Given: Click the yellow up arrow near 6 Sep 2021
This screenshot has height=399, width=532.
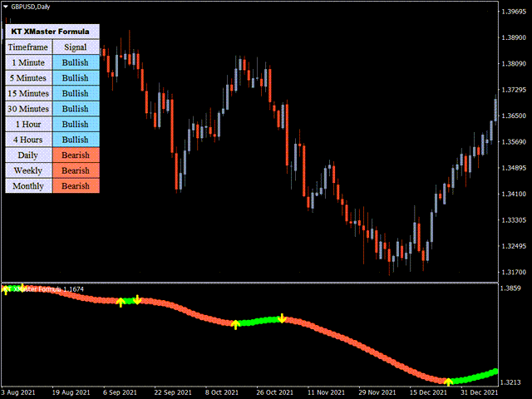Looking at the screenshot, I should click(x=121, y=303).
